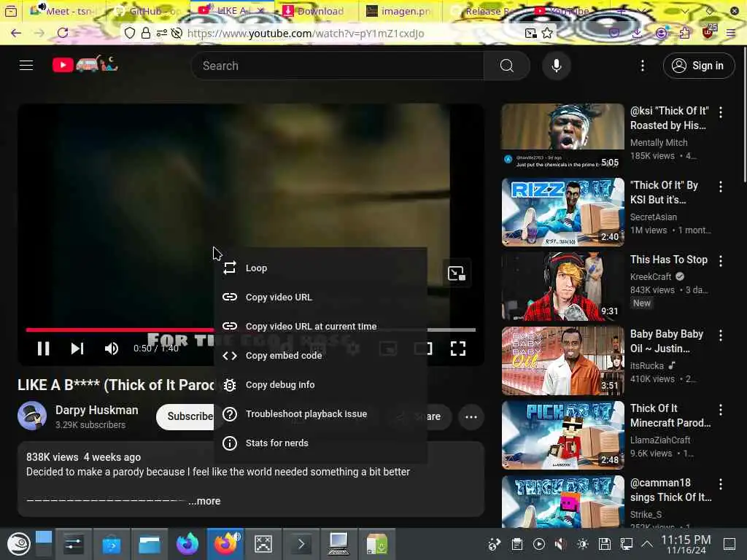The height and width of the screenshot is (560, 747).
Task: Choose Copy video URL
Action: (321, 297)
